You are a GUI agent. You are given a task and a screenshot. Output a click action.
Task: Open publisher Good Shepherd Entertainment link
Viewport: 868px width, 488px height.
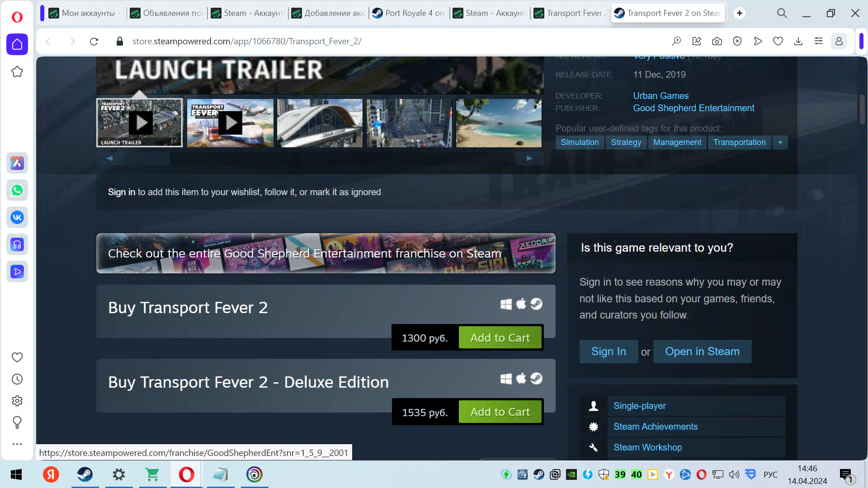click(693, 108)
